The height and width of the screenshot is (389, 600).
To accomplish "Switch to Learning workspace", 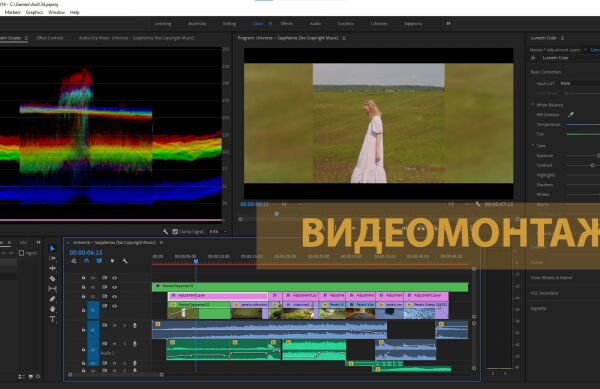I will tap(163, 24).
